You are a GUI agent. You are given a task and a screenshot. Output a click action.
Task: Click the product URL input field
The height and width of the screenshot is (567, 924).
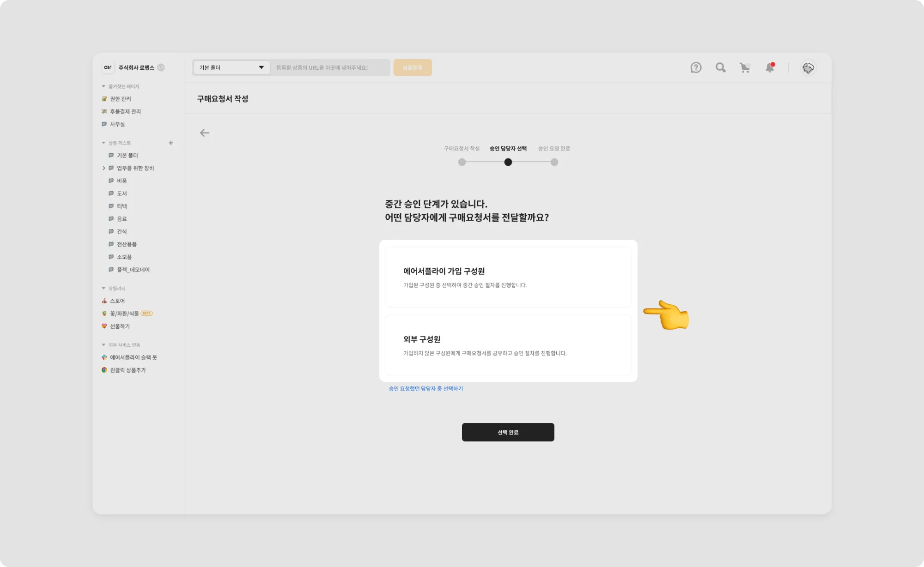[x=330, y=67]
